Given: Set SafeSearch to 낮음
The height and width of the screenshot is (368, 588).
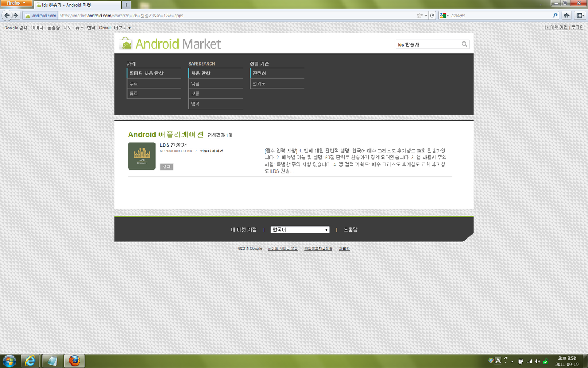Looking at the screenshot, I should click(x=216, y=83).
